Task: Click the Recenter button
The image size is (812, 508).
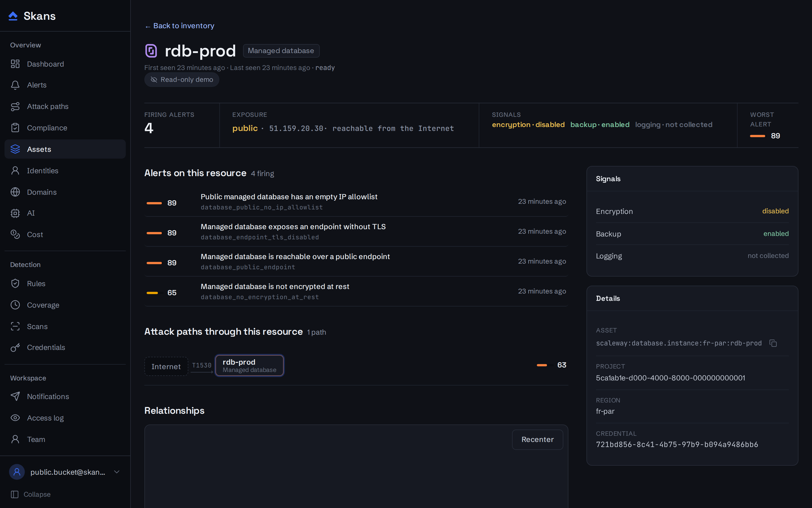Action: (x=537, y=439)
